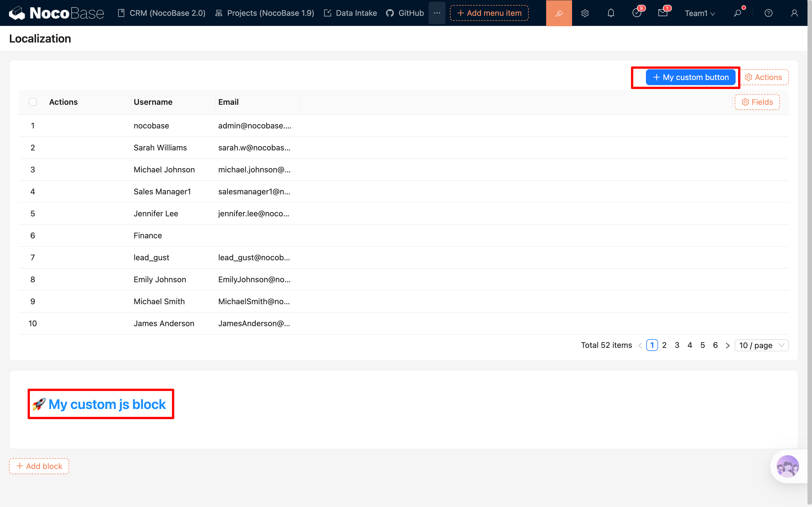Open the tasks icon with badge 9
This screenshot has width=812, height=507.
click(x=637, y=13)
